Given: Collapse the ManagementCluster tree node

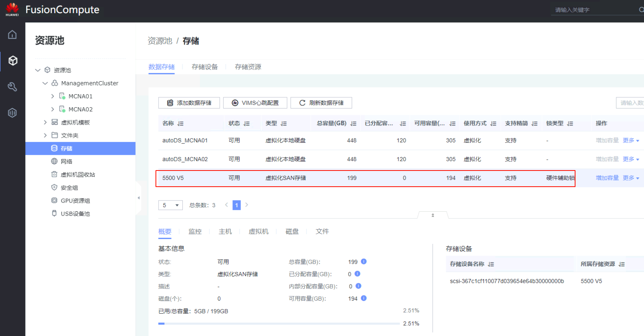Looking at the screenshot, I should 45,83.
